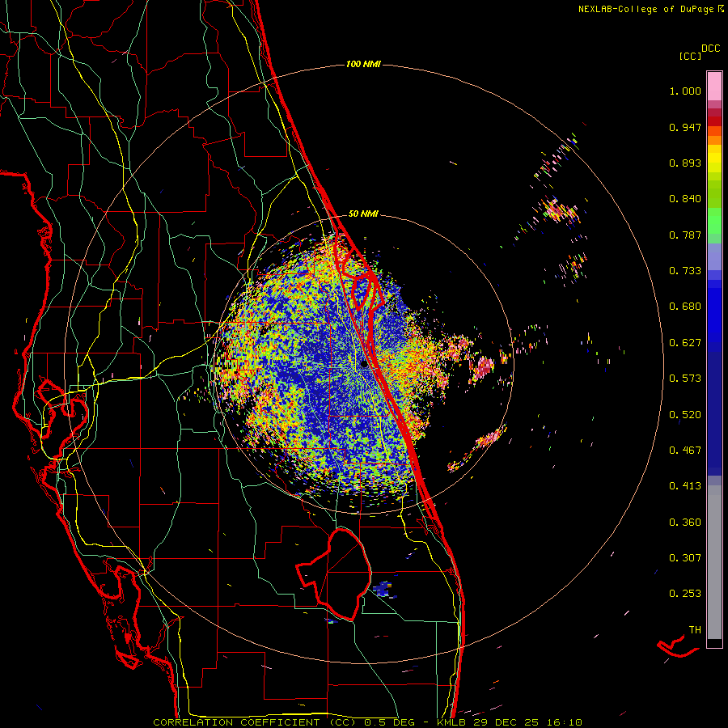Click the TH threshold label near the scale bottom
This screenshot has height=728, width=728.
(x=695, y=630)
